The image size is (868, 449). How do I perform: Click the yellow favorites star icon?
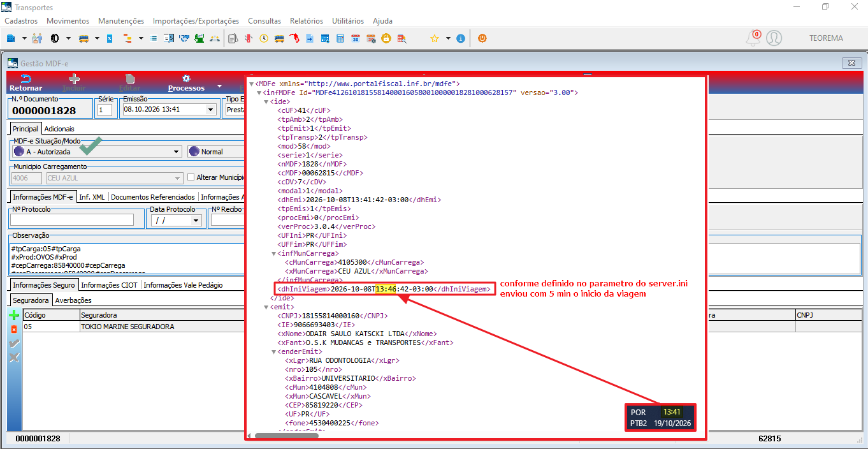(x=435, y=38)
